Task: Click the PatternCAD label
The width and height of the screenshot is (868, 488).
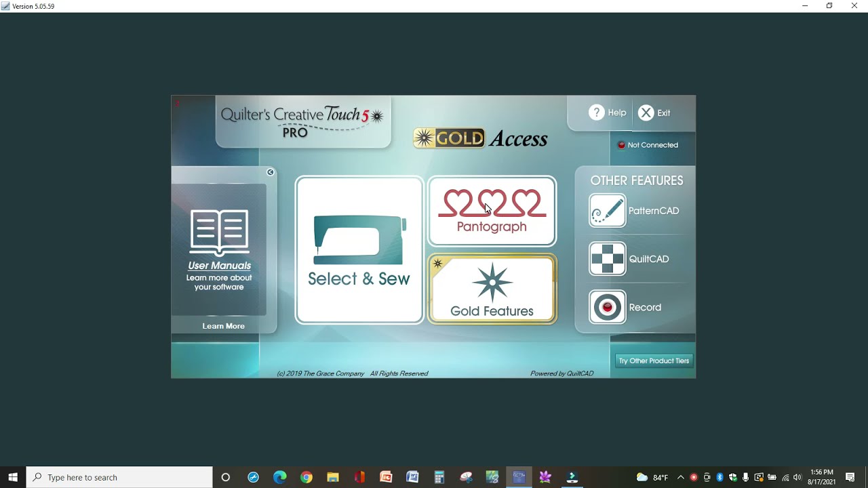Action: coord(654,211)
